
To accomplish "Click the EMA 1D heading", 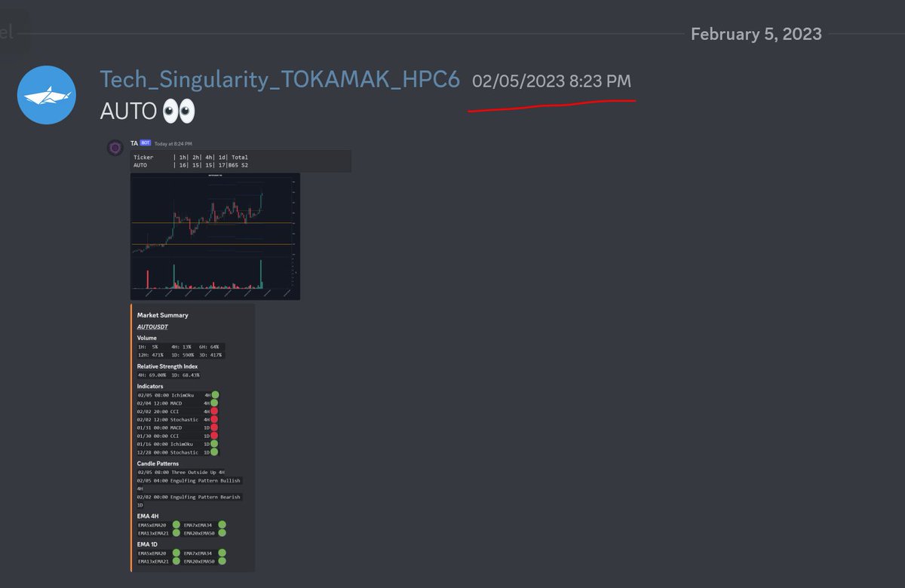I will tap(148, 544).
